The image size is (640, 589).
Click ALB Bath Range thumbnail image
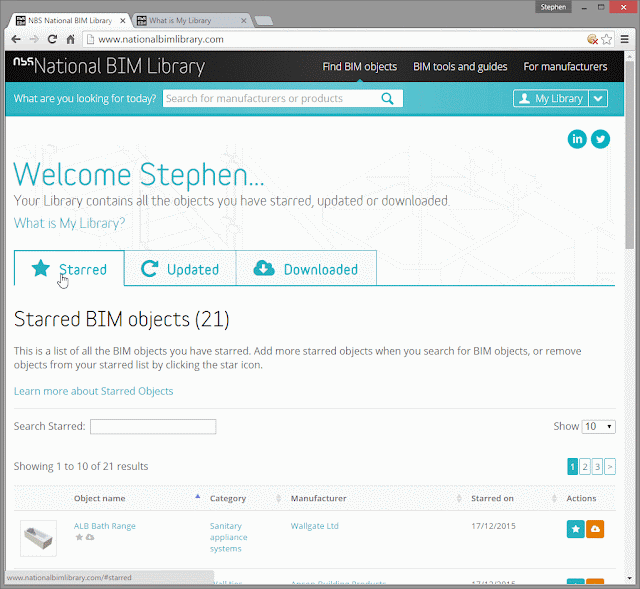point(38,538)
